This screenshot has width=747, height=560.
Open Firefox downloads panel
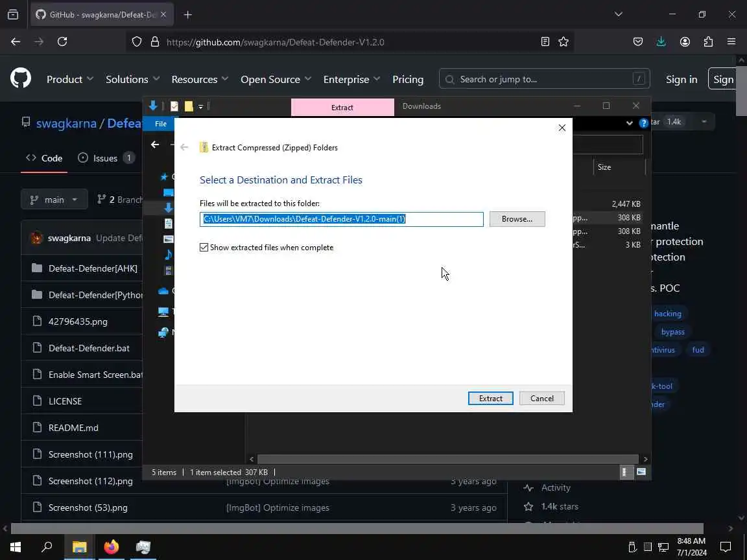(x=661, y=42)
